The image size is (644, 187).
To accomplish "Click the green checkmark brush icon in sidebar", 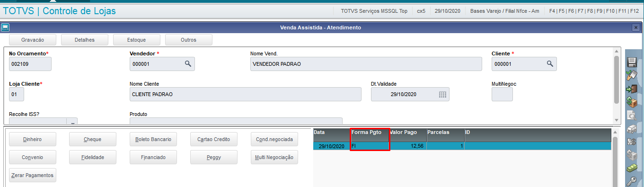I will pos(631,75).
